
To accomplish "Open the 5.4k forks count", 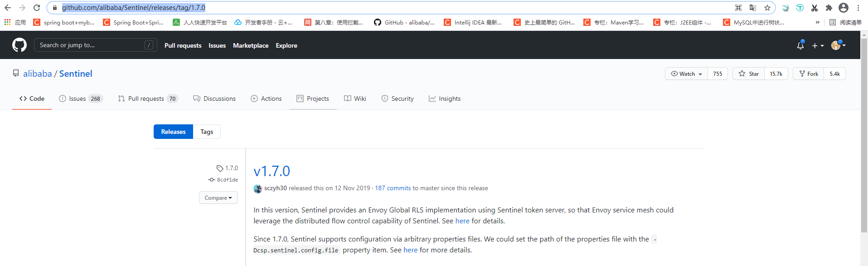I will 834,74.
